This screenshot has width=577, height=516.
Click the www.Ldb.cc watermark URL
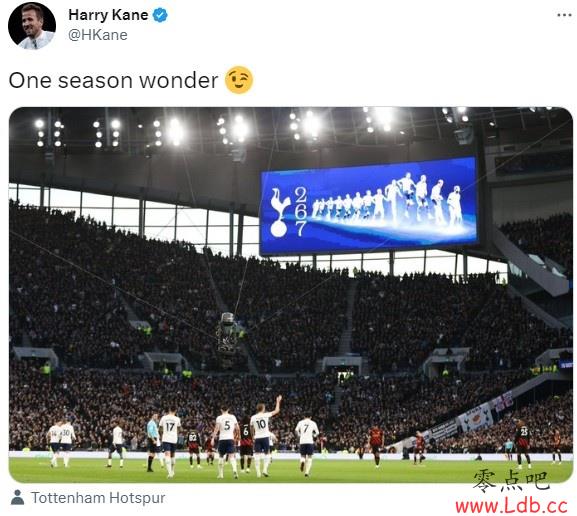click(511, 506)
